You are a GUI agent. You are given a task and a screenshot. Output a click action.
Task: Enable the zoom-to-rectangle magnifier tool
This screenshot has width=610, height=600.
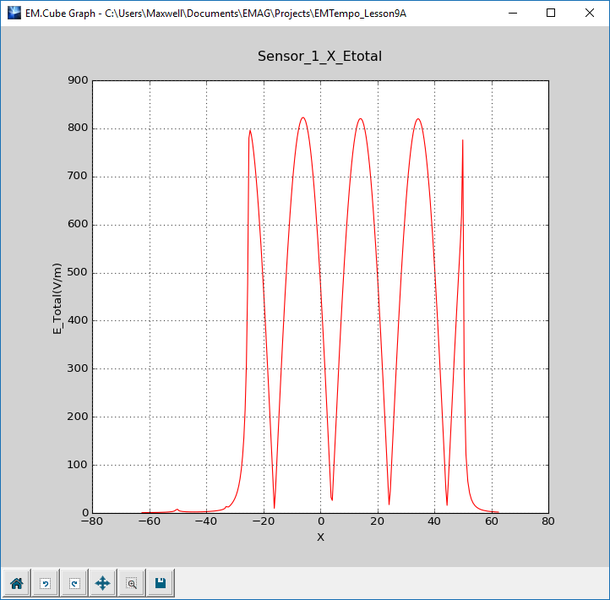tap(131, 582)
